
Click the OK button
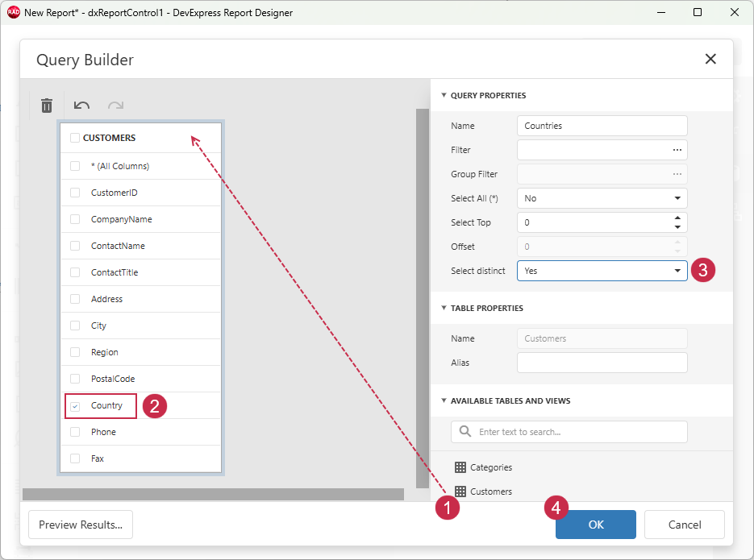pos(596,525)
